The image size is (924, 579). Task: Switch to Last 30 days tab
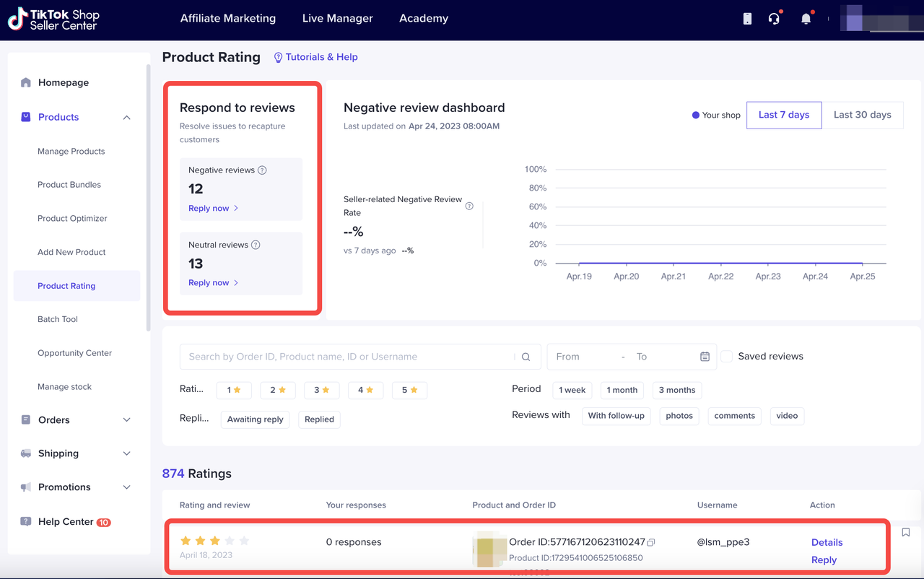tap(862, 115)
